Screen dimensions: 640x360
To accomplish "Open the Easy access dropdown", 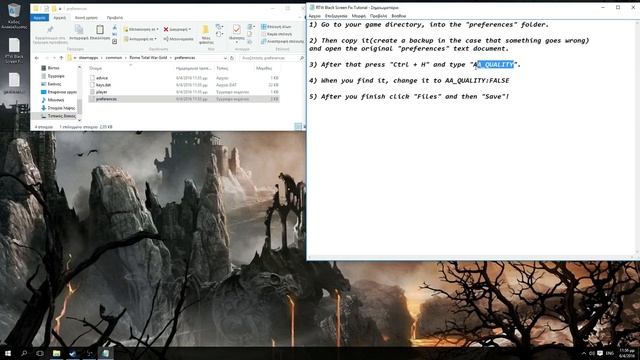I will (x=219, y=35).
